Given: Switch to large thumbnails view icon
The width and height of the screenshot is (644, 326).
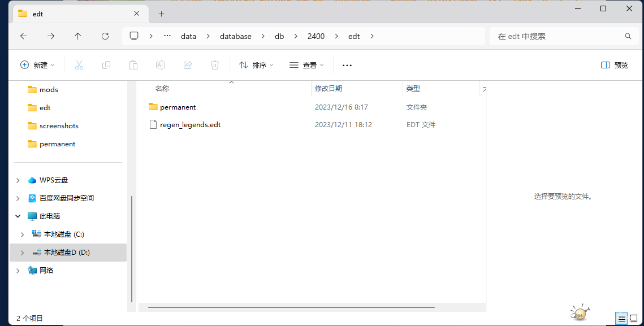Looking at the screenshot, I should (x=634, y=319).
